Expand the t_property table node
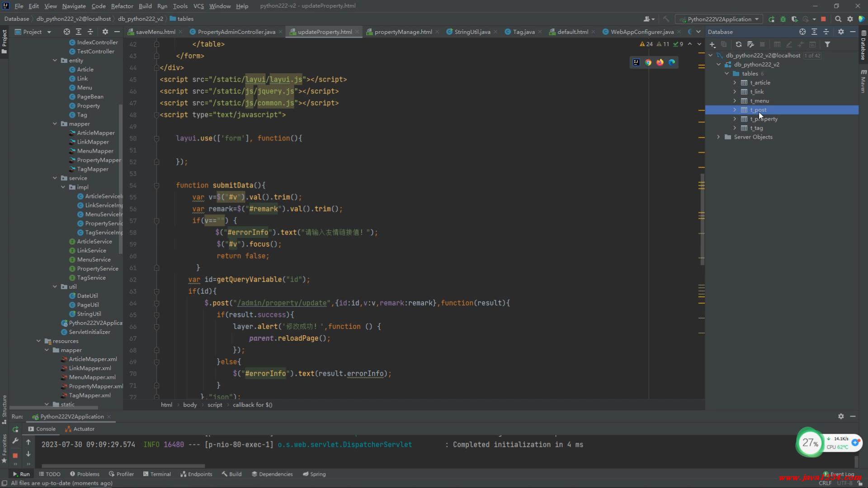This screenshot has width=868, height=488. tap(735, 119)
